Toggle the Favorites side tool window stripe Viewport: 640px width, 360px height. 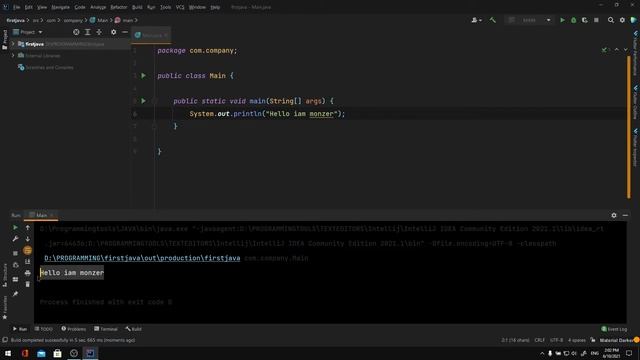tap(4, 307)
